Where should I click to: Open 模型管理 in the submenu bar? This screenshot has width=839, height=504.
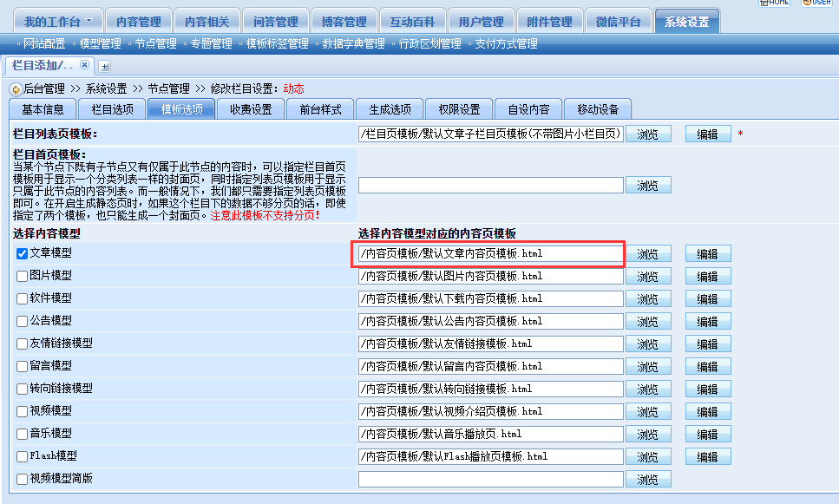(100, 43)
